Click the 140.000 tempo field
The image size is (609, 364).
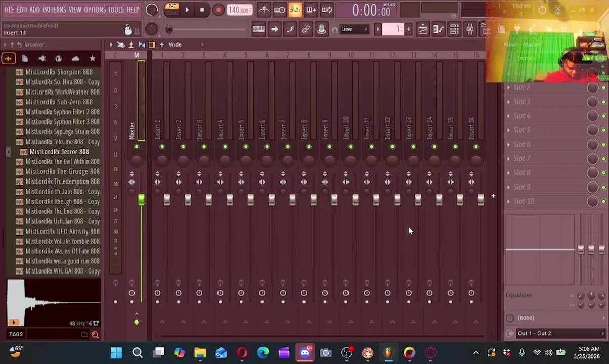[x=239, y=10]
